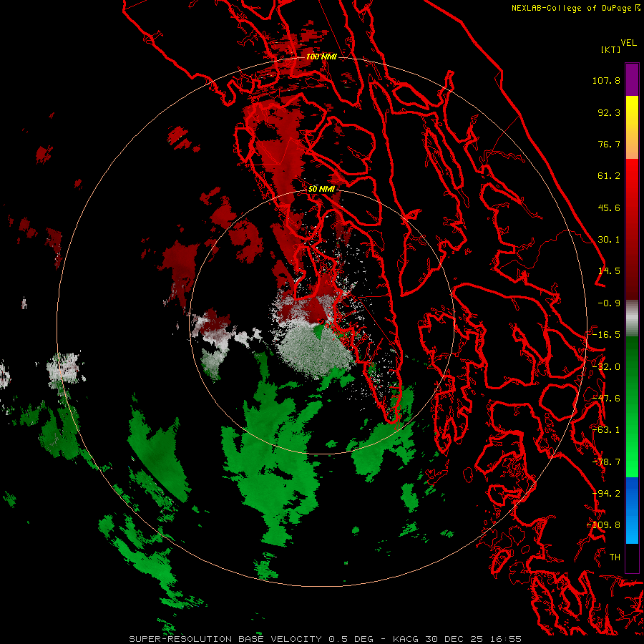Click the blue band of the color scale
The height and width of the screenshot is (644, 644).
coord(632,510)
